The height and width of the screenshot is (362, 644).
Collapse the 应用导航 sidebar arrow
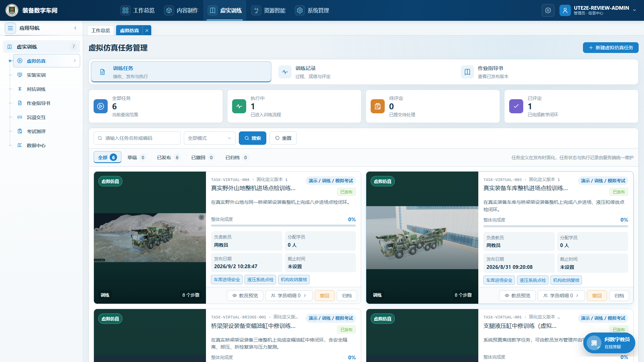75,28
